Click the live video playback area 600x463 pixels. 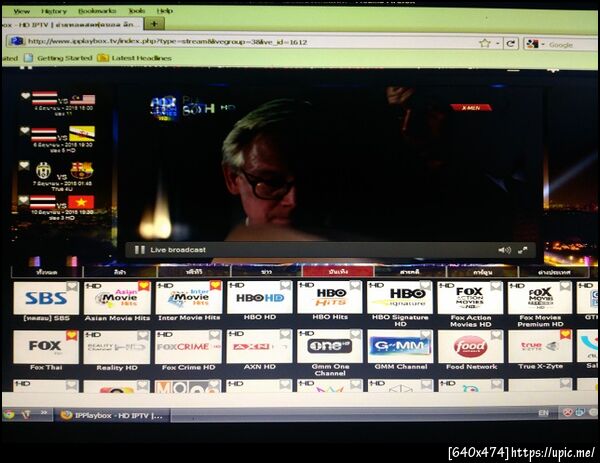pos(330,165)
